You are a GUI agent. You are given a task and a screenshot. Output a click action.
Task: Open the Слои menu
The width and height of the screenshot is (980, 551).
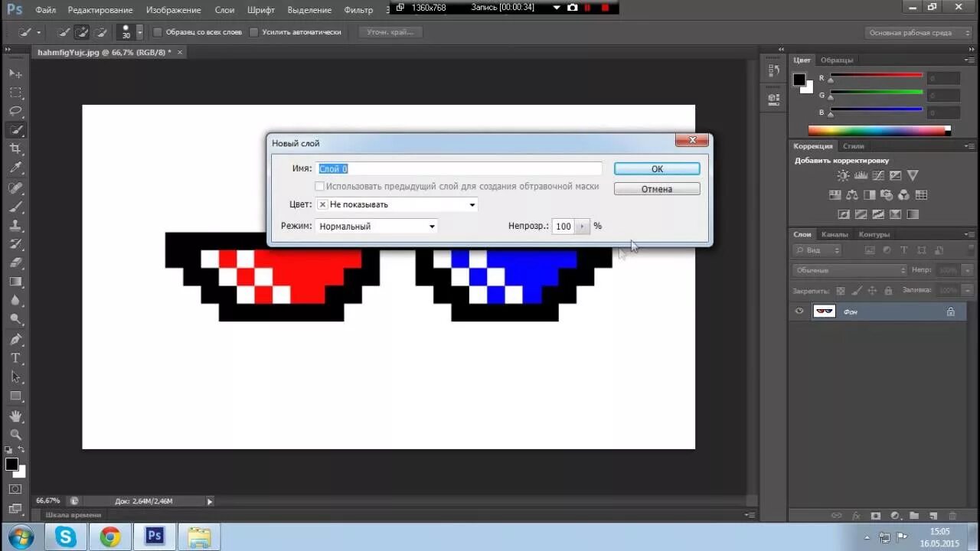225,10
